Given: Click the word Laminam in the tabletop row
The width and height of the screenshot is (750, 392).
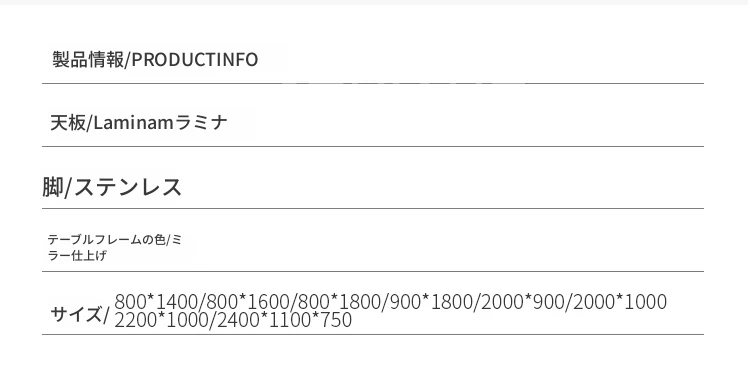Looking at the screenshot, I should coord(133,123).
